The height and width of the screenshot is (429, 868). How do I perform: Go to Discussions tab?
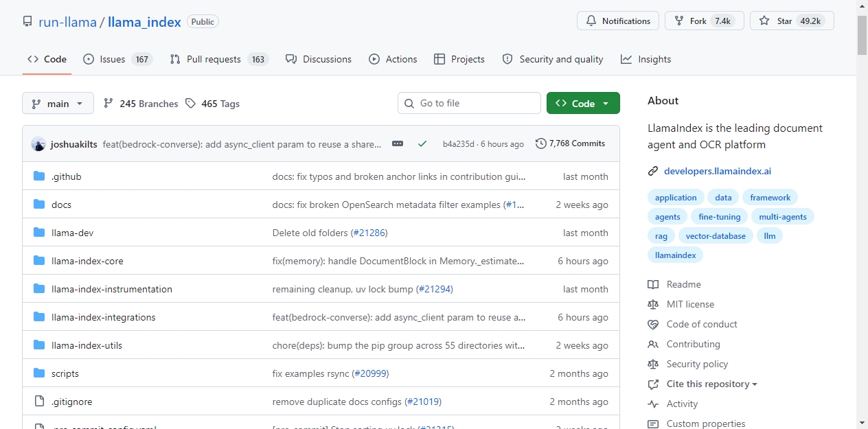click(x=319, y=59)
